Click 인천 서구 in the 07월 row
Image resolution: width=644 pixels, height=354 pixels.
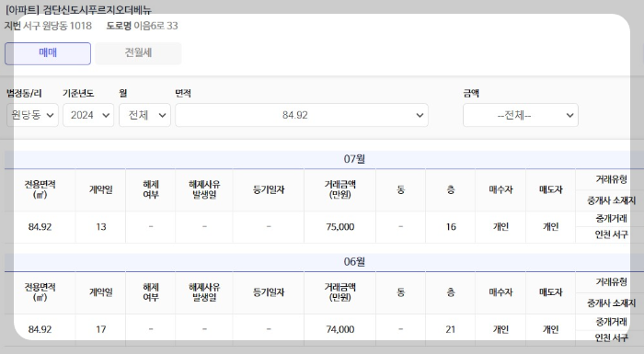pos(611,234)
